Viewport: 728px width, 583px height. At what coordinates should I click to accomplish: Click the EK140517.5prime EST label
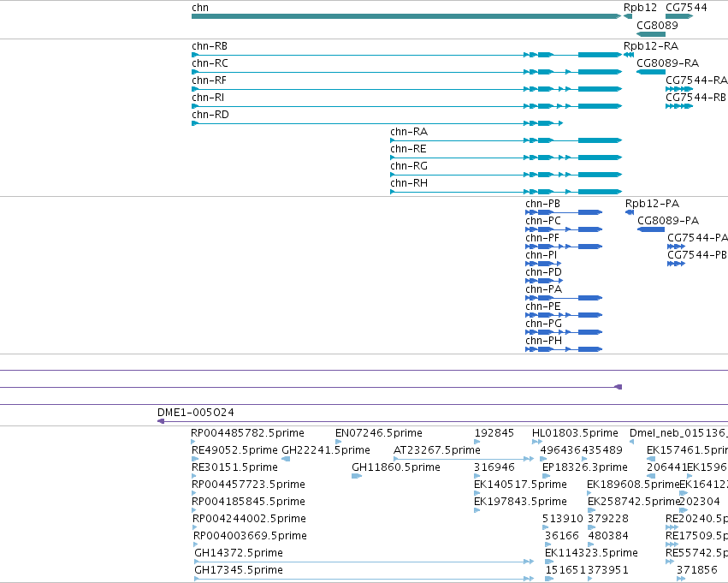click(x=520, y=485)
